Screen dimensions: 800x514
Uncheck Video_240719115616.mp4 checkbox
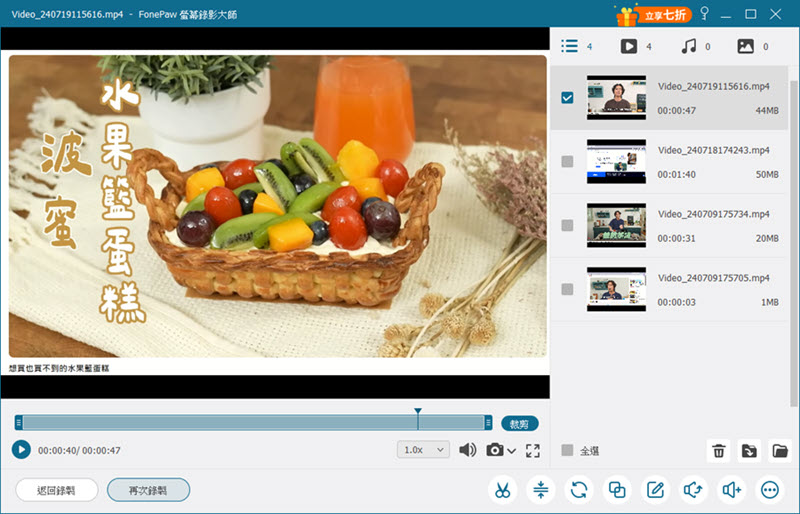[x=567, y=97]
